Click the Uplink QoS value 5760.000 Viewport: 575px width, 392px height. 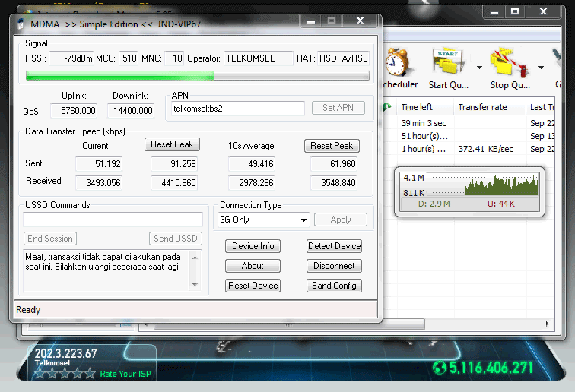point(74,111)
